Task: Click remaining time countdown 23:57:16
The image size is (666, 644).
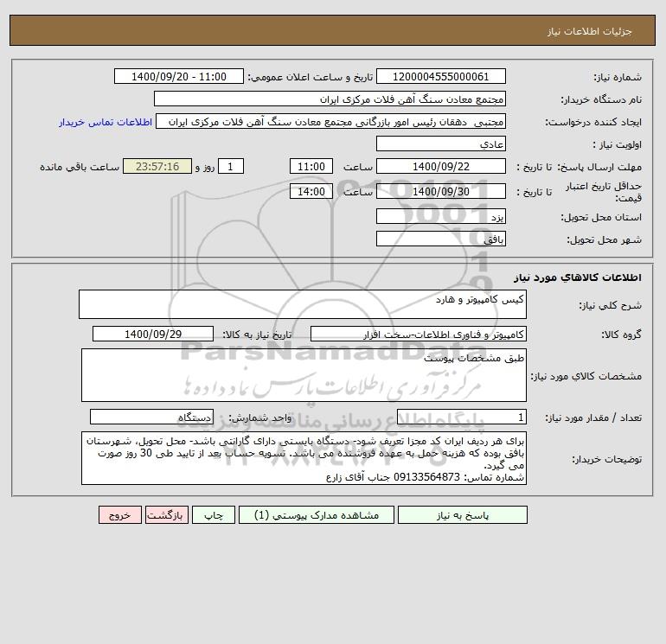Action: tap(157, 167)
